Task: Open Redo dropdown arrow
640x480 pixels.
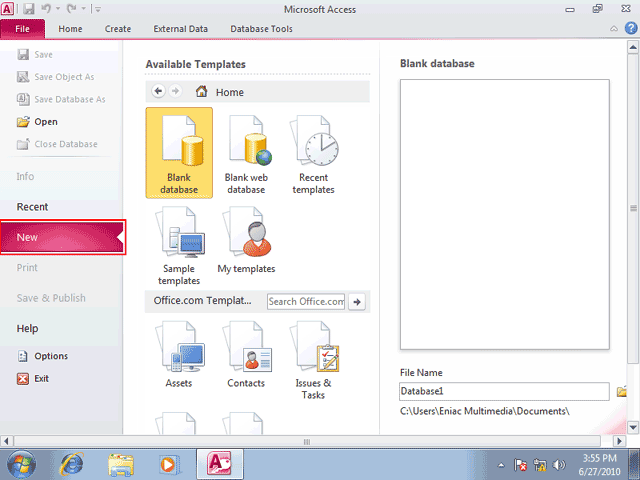Action: pyautogui.click(x=84, y=9)
